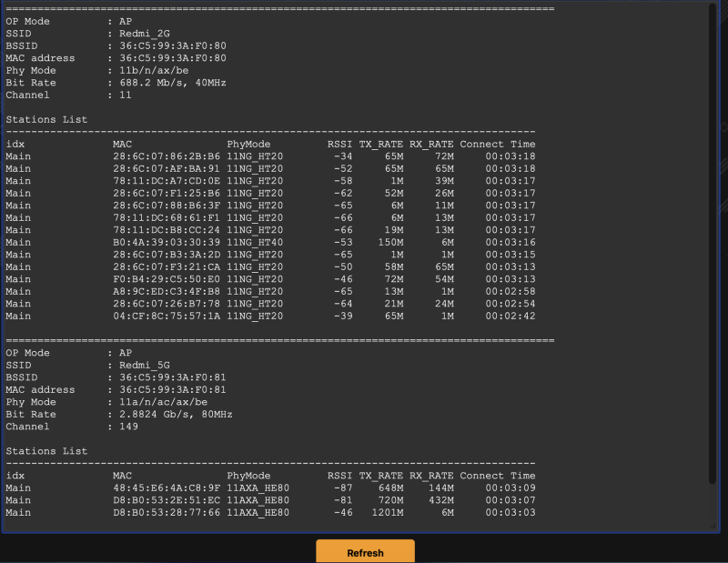Click RSSI value -87
The image size is (728, 563).
coord(343,488)
